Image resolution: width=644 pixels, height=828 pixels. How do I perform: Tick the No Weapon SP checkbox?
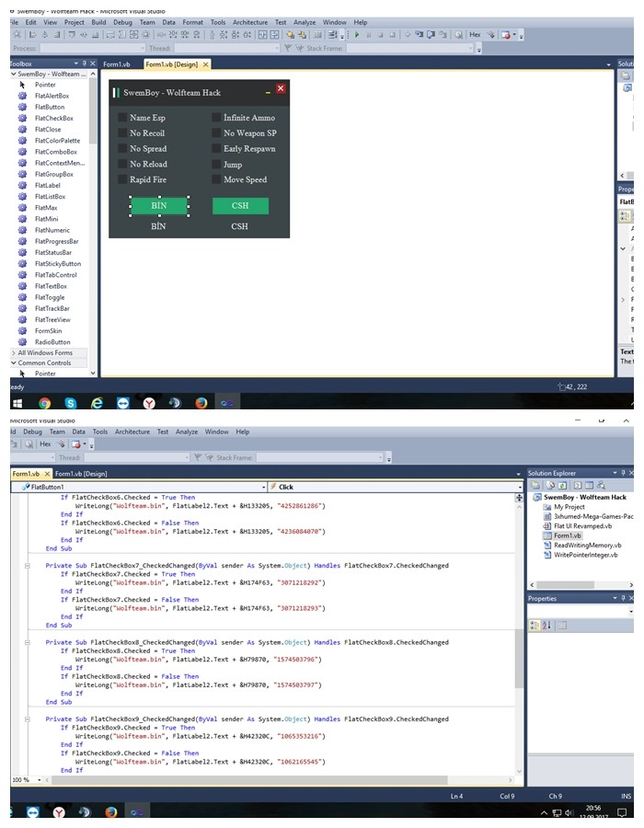coord(216,133)
